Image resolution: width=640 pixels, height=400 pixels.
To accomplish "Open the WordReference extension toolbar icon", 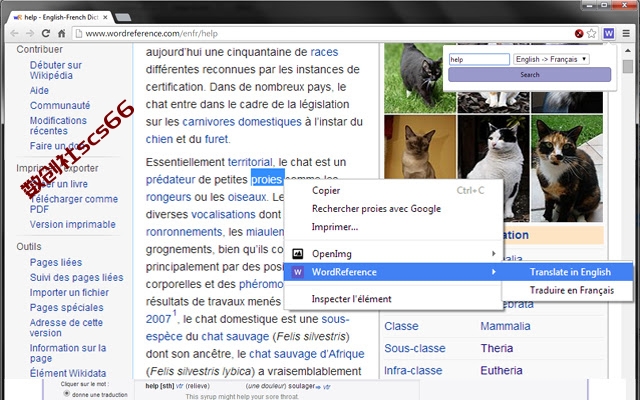I will 609,33.
